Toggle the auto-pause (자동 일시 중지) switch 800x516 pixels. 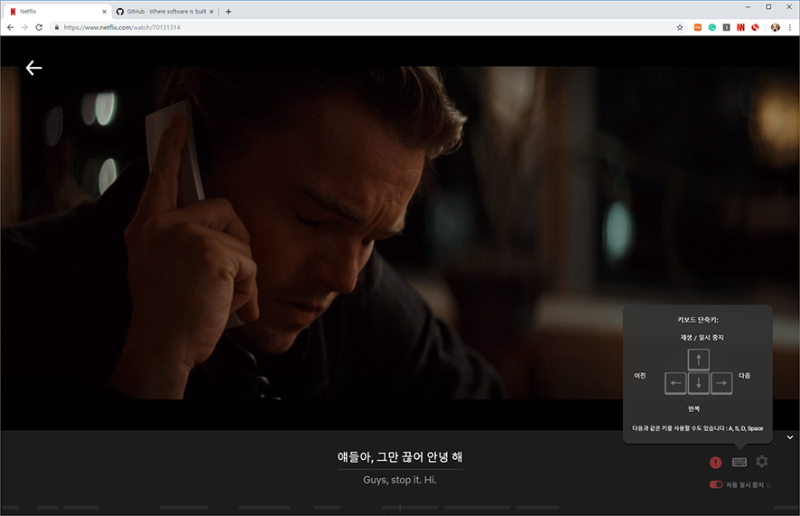point(716,484)
